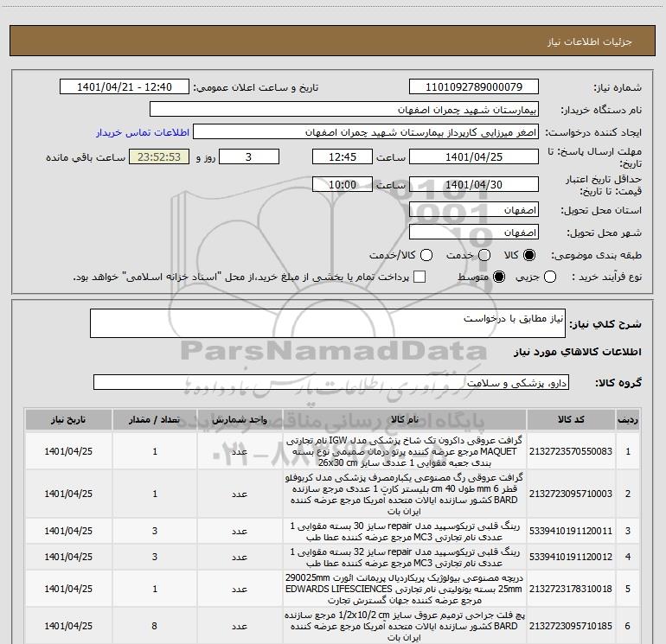Select product code 2132723570550083
Viewport: 666px width, 644px height.
[571, 451]
